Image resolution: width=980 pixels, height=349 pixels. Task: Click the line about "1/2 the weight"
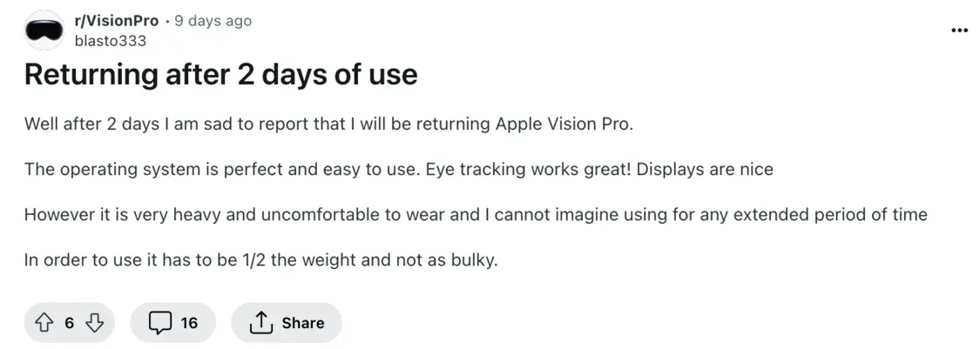(x=261, y=260)
